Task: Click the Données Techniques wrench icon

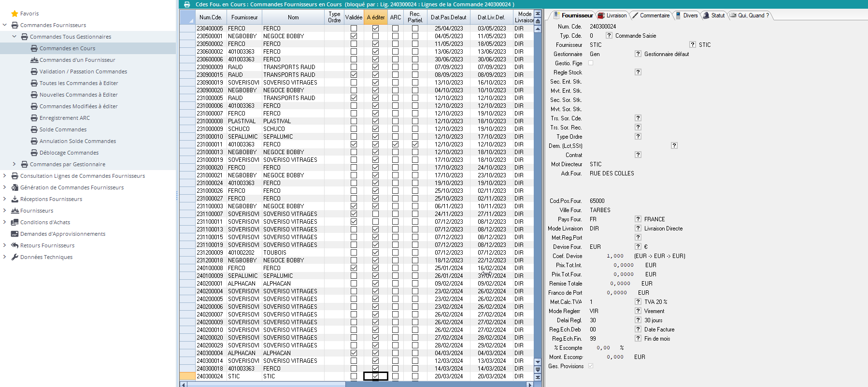Action: [x=14, y=257]
